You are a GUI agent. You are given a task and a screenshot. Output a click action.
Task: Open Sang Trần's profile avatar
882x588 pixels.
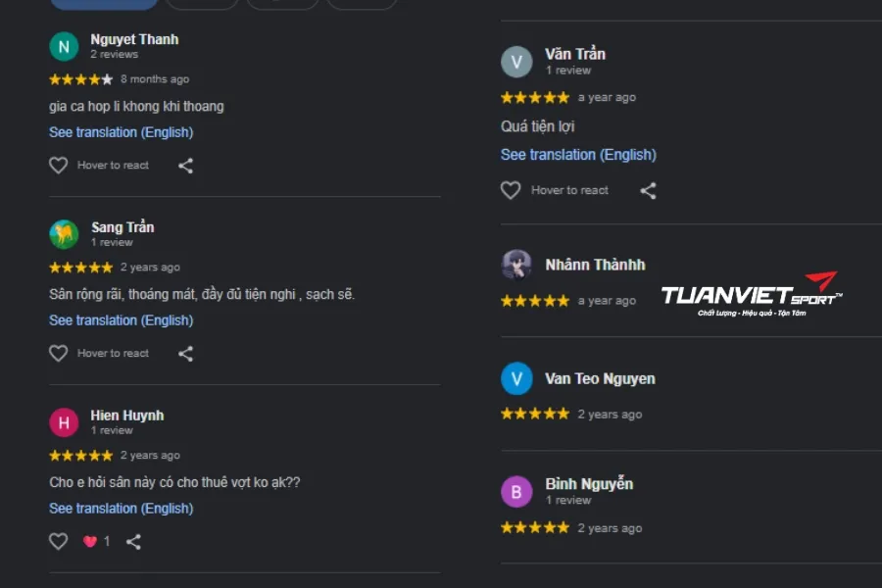tap(64, 234)
